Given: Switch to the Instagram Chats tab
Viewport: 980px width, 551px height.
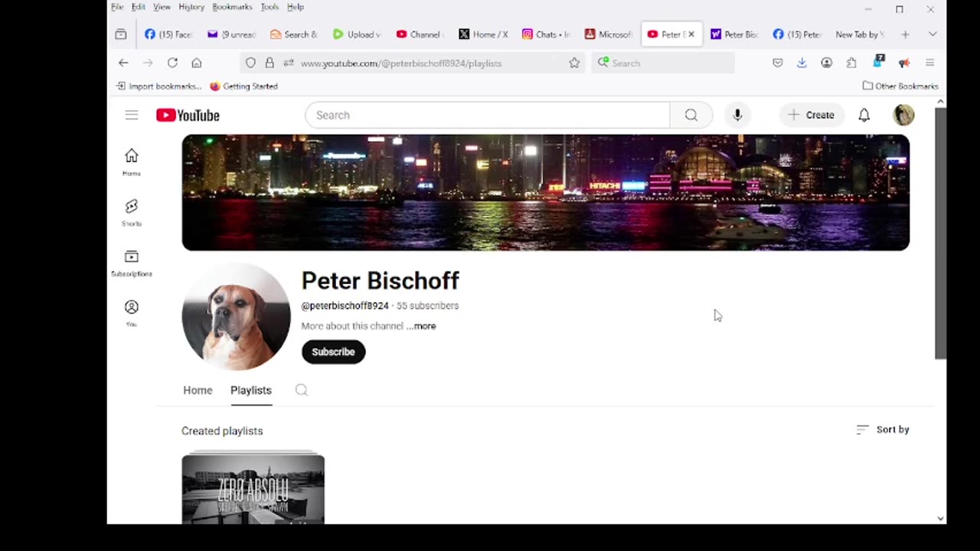Looking at the screenshot, I should [545, 34].
